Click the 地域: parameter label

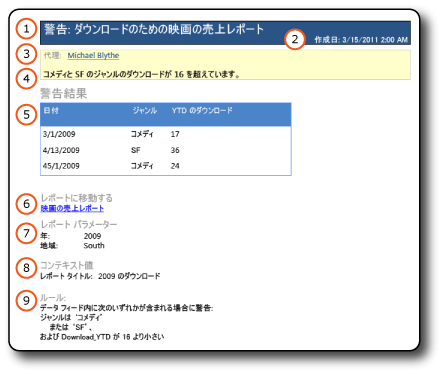click(49, 246)
